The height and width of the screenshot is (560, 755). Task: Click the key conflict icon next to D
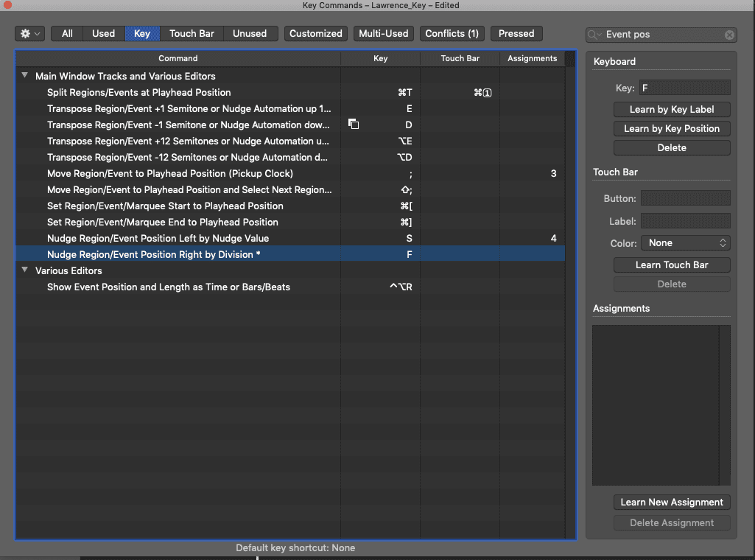coord(354,125)
